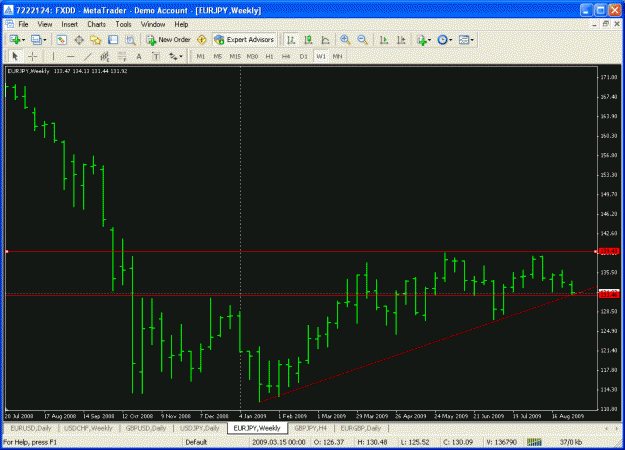Switch to GBPUSD,Daily chart tab

click(x=146, y=428)
